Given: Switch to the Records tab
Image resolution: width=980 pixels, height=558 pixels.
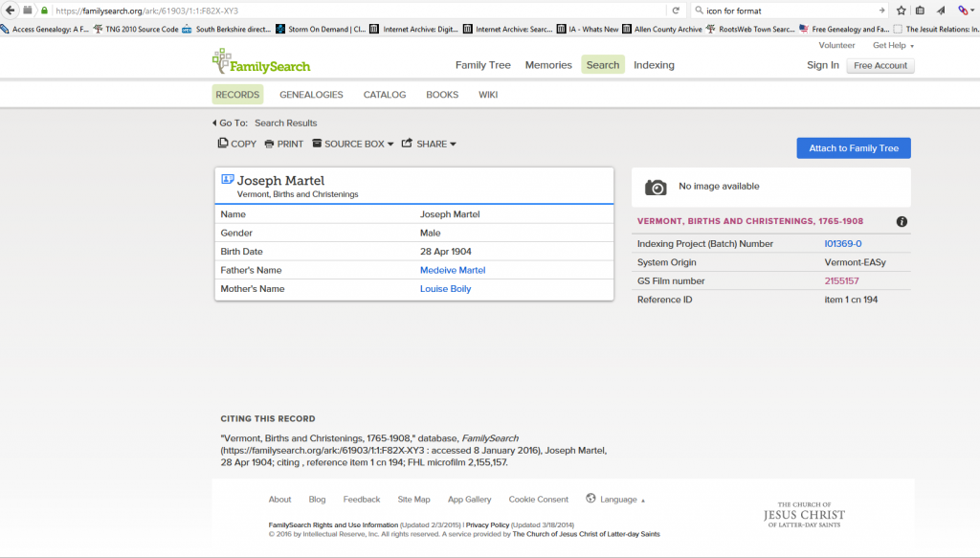Looking at the screenshot, I should pyautogui.click(x=237, y=95).
